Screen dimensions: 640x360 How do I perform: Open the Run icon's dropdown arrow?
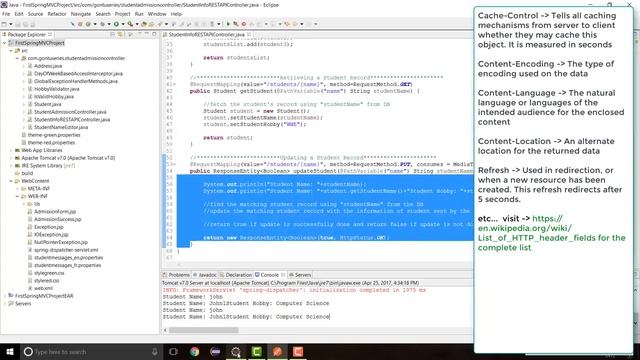click(x=123, y=24)
